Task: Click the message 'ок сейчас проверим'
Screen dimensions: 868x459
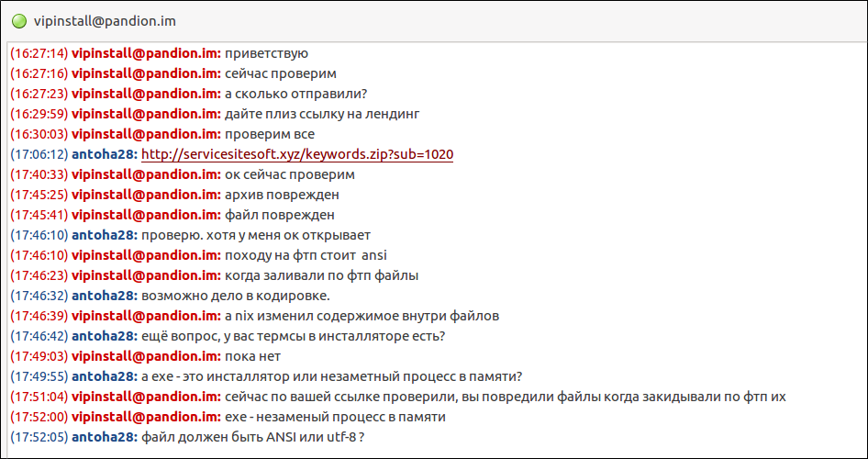Action: [290, 175]
